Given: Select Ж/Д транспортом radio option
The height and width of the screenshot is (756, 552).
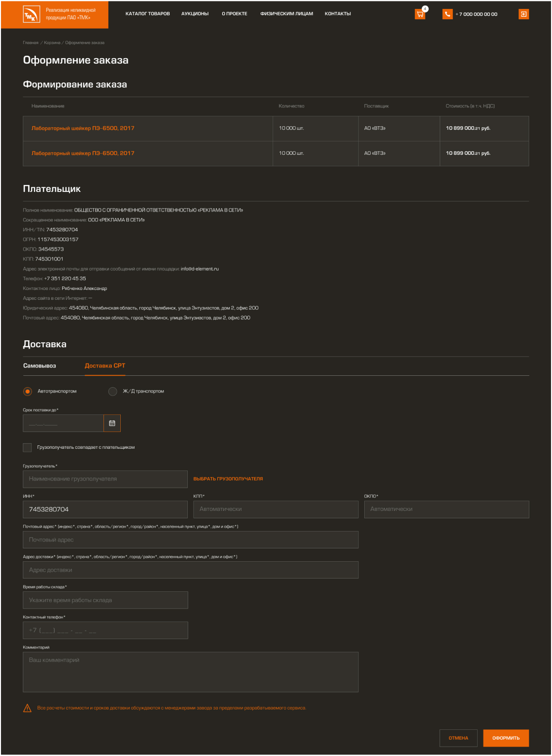Looking at the screenshot, I should pyautogui.click(x=113, y=392).
